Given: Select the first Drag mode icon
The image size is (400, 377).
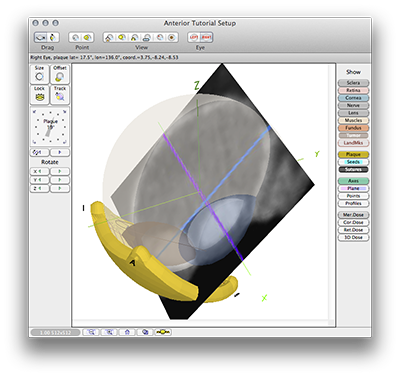Looking at the screenshot, I should [x=40, y=37].
